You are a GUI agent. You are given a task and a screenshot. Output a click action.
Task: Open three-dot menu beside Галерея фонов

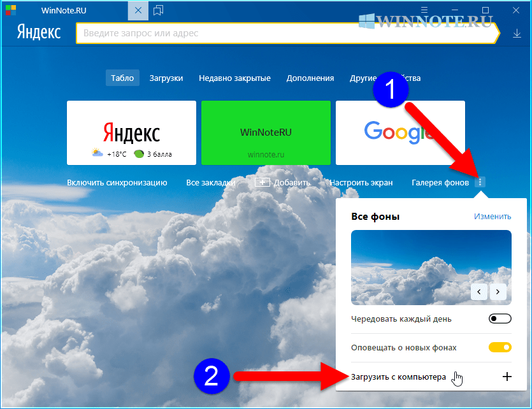coord(480,183)
